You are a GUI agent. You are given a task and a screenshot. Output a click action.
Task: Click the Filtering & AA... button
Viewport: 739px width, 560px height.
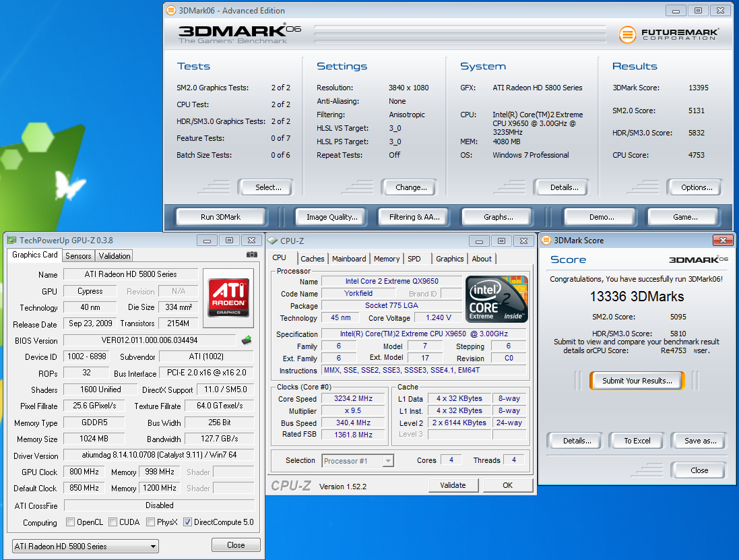point(414,217)
